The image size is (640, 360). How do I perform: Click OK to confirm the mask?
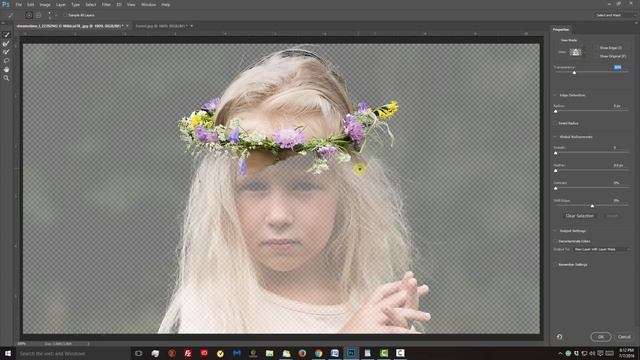coord(601,337)
